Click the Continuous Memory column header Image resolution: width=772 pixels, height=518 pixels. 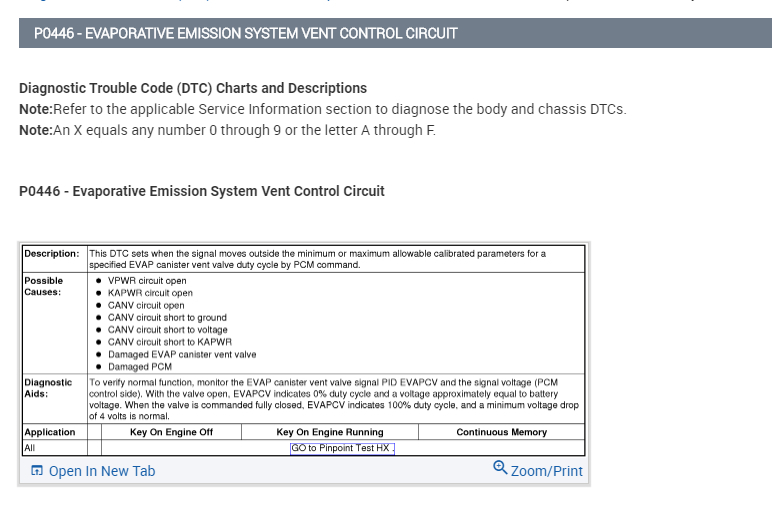[x=501, y=432]
